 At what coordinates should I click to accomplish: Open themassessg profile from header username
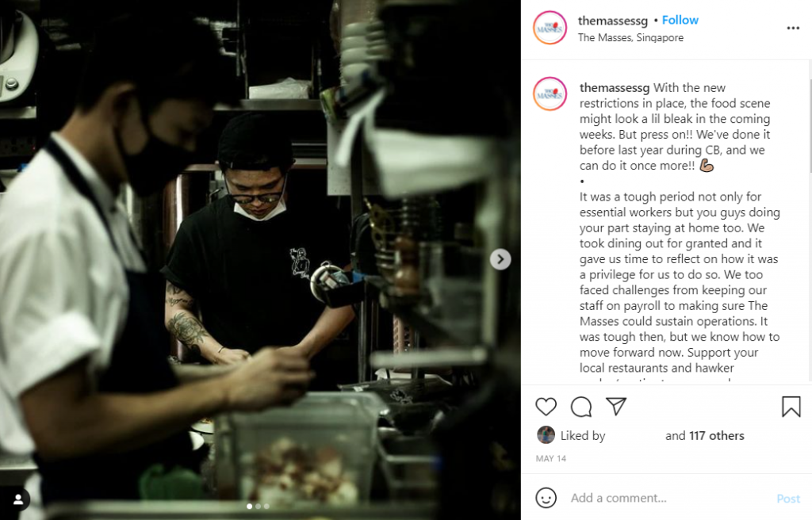(613, 21)
